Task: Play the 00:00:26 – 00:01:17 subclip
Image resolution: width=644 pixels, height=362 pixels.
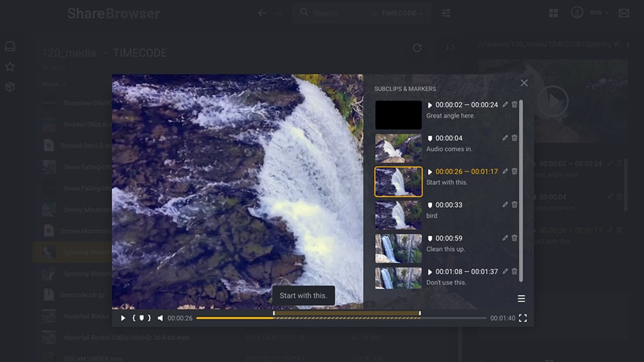Action: tap(429, 172)
